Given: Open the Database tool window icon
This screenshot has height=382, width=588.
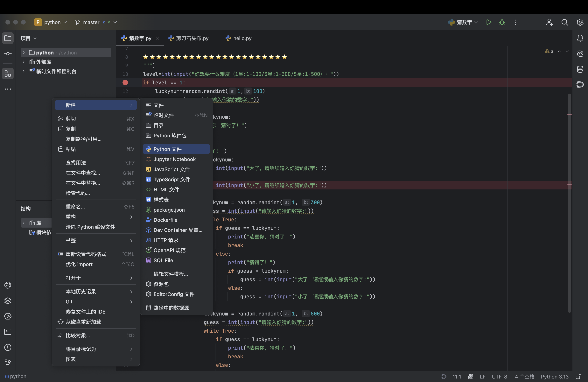Looking at the screenshot, I should 580,69.
